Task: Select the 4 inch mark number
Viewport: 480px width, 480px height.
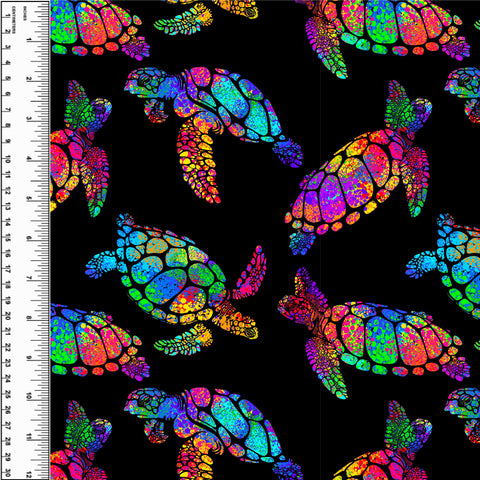Action: click(29, 159)
